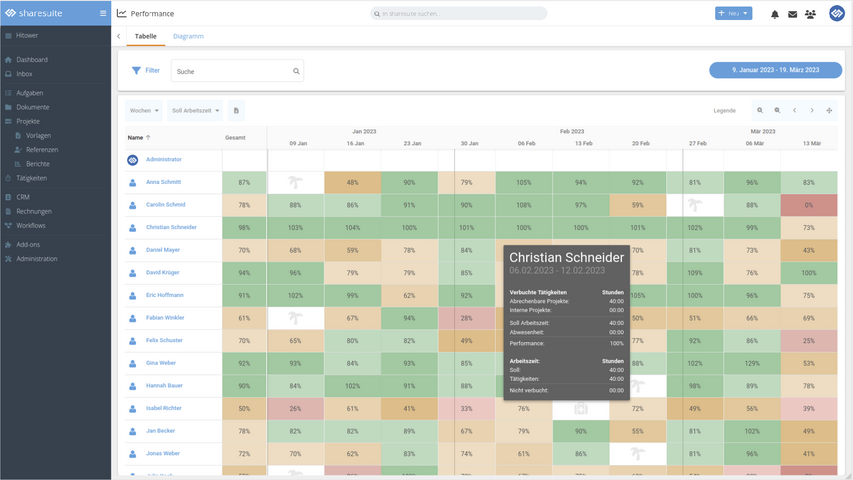853x480 pixels.
Task: Open notifications bell icon
Action: click(x=774, y=14)
